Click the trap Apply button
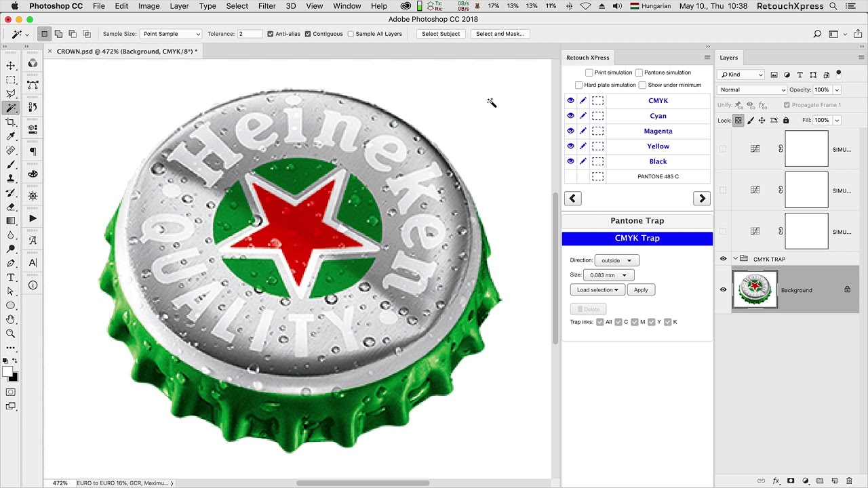Image resolution: width=868 pixels, height=488 pixels. (x=641, y=290)
